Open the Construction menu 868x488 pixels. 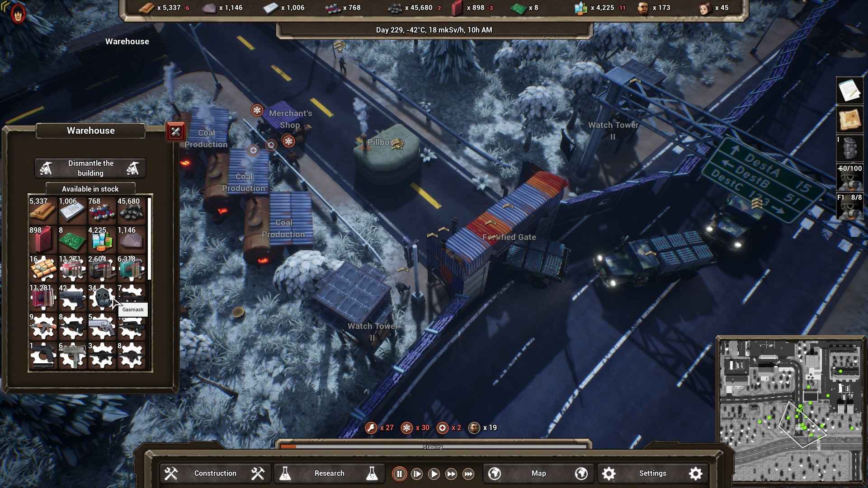[215, 474]
